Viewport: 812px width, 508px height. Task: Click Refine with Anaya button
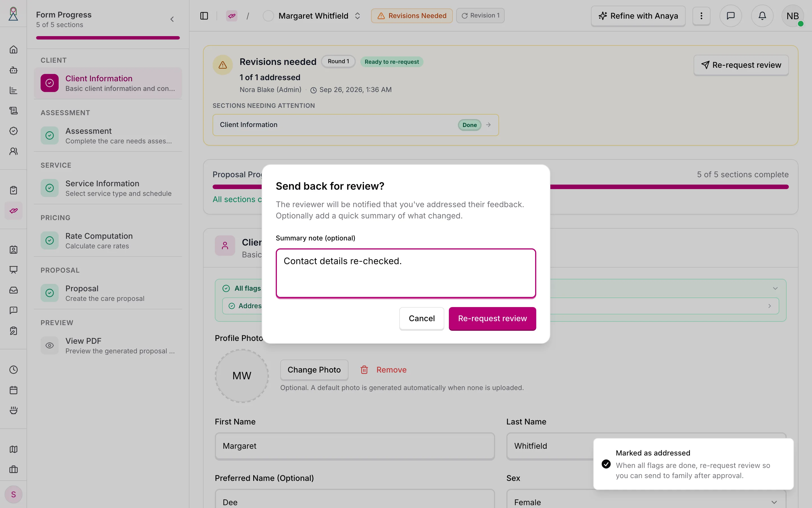[638, 16]
